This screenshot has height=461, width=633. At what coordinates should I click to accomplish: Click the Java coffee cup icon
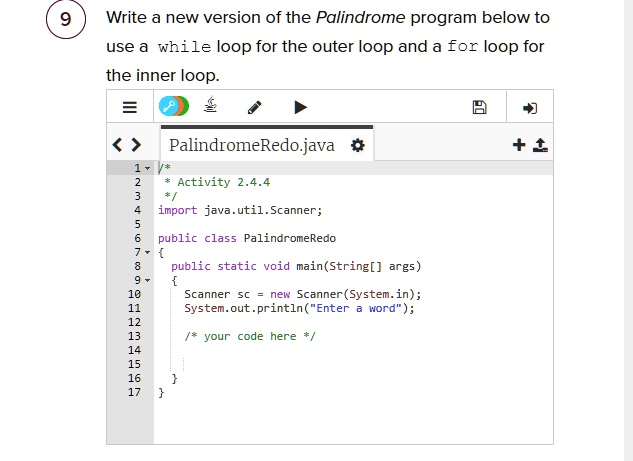point(212,107)
